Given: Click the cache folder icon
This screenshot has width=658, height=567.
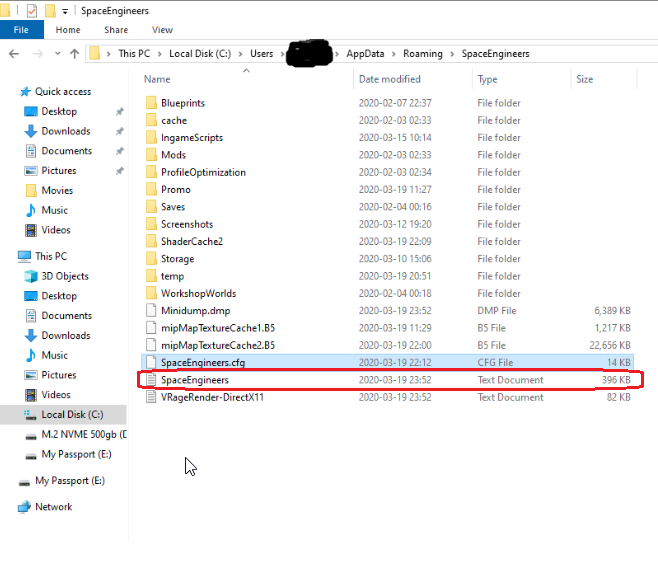Looking at the screenshot, I should point(151,120).
